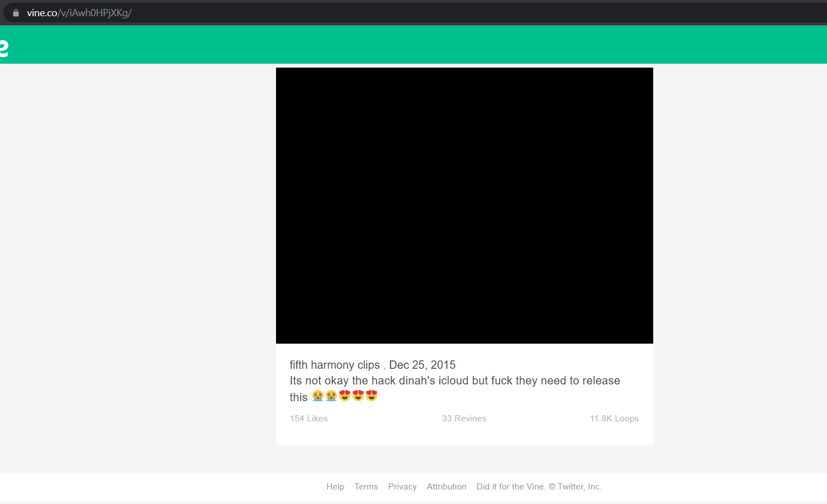Click the '154 Likes' count
Screen dimensions: 827x504
point(308,419)
